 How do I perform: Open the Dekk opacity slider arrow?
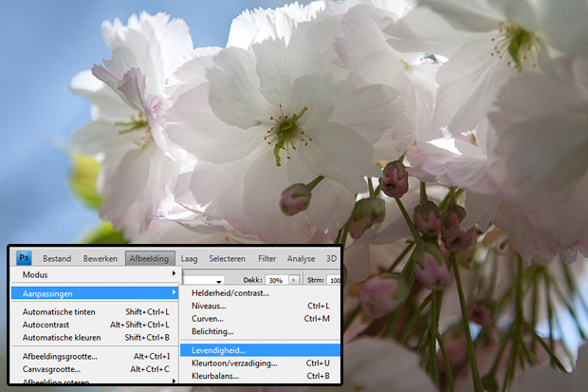pos(294,280)
